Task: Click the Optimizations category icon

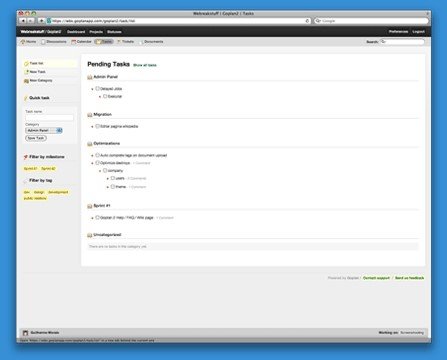Action: click(90, 144)
